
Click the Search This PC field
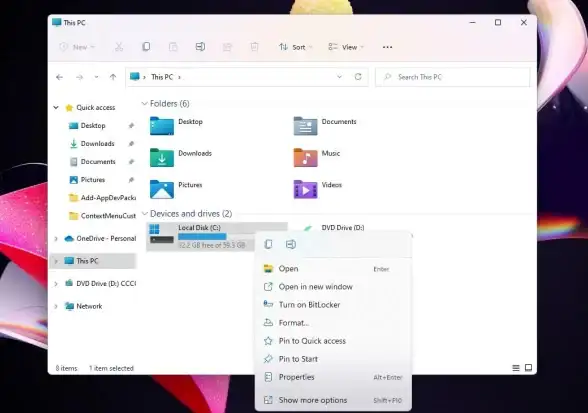click(x=453, y=77)
